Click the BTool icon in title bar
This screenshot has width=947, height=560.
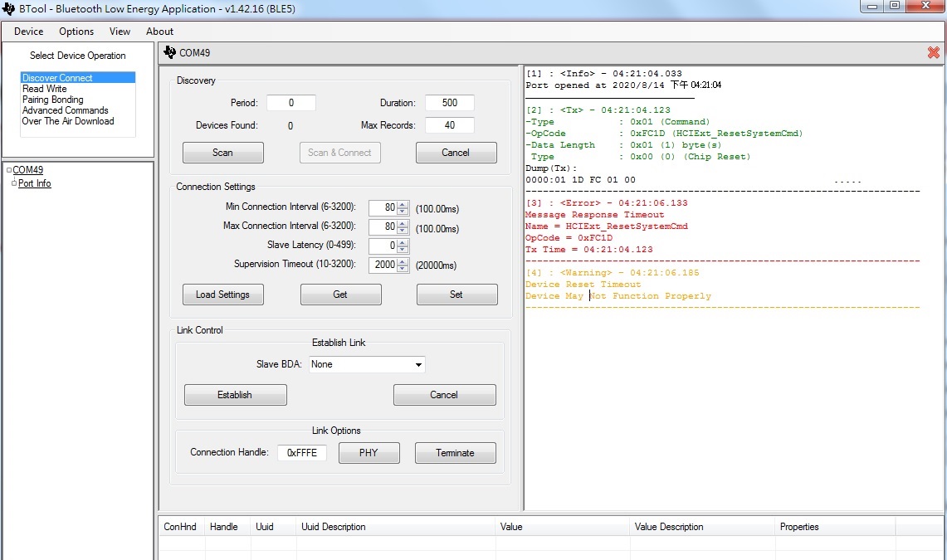9,7
